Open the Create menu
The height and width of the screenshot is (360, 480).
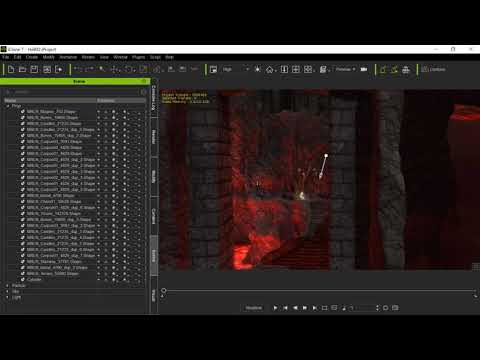(32, 57)
